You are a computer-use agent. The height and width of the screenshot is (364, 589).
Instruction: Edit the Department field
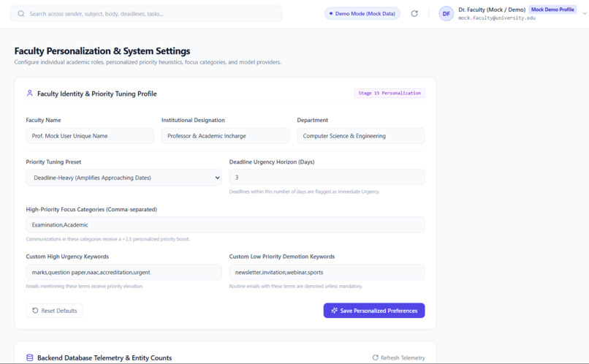[361, 136]
